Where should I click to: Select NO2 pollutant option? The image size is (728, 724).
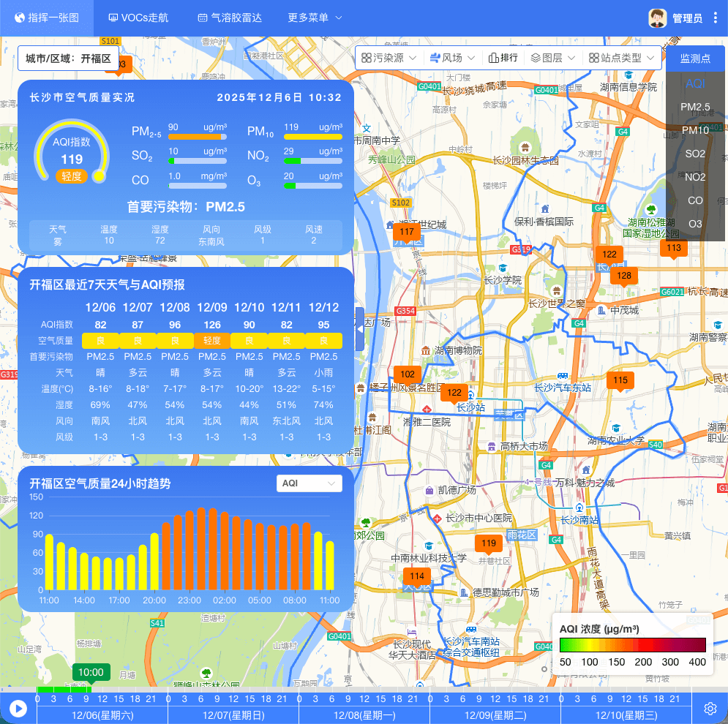pos(695,177)
